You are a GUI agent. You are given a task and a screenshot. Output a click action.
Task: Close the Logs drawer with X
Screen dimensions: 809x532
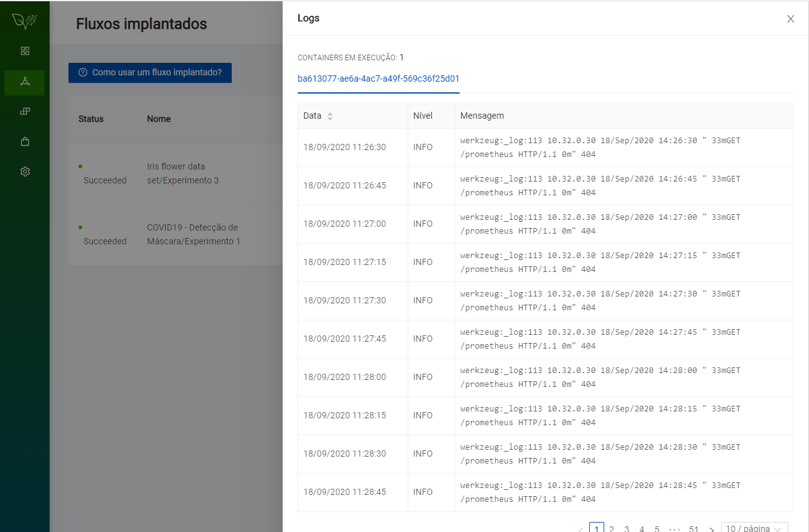(x=791, y=19)
